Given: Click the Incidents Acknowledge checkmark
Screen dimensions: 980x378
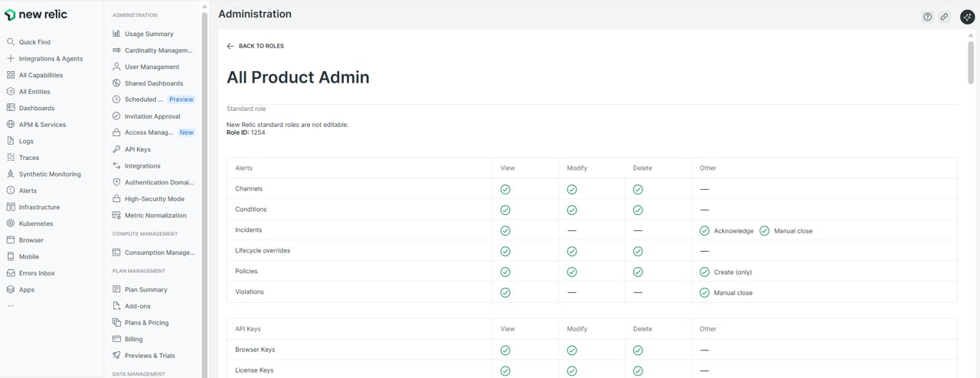Looking at the screenshot, I should pos(704,230).
